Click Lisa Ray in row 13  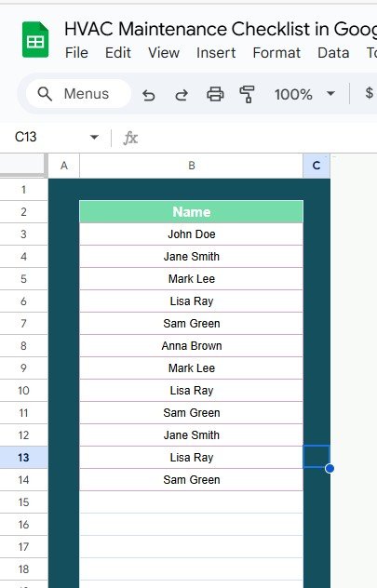[192, 458]
